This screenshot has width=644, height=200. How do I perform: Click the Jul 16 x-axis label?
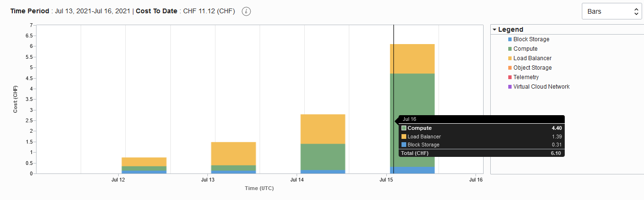click(x=476, y=180)
